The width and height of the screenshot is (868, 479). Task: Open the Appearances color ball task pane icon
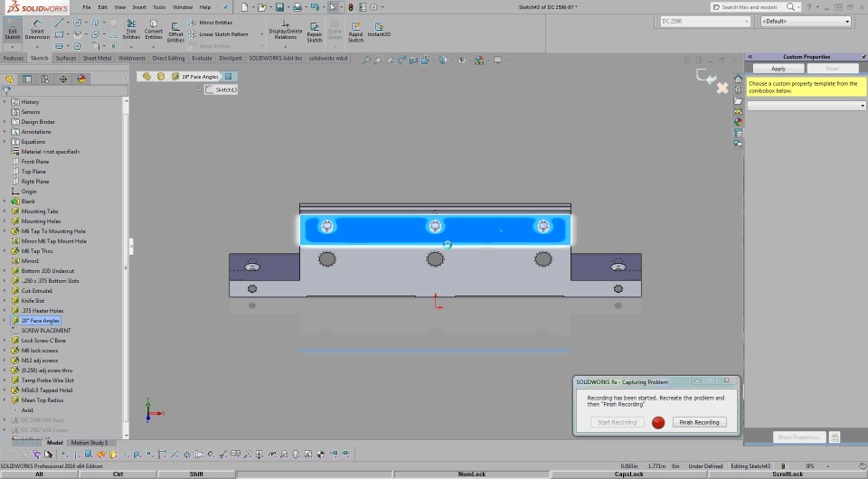click(x=738, y=122)
